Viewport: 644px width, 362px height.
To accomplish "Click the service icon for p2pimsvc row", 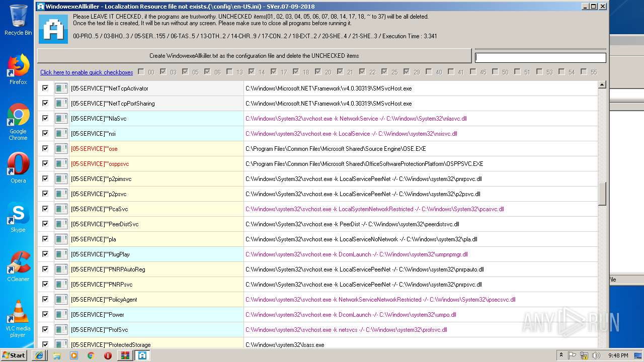I will (61, 179).
